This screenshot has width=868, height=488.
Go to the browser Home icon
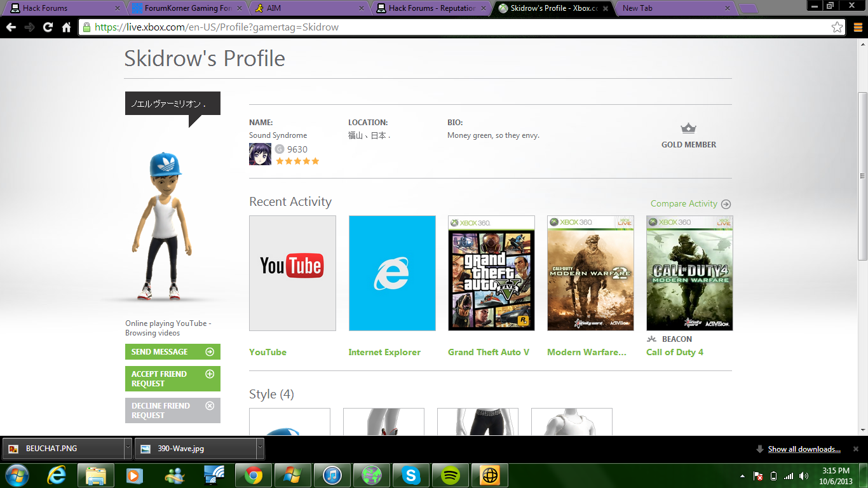click(x=66, y=27)
